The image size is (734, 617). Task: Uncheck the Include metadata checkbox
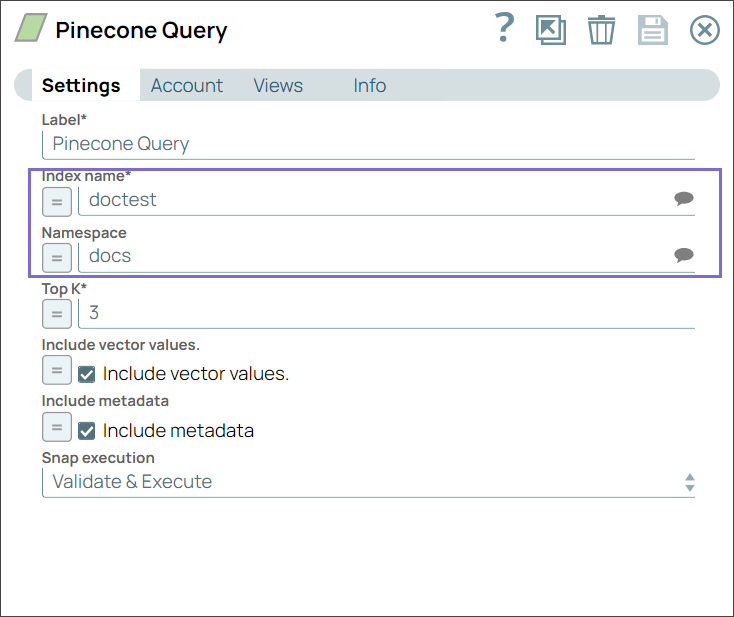point(87,431)
